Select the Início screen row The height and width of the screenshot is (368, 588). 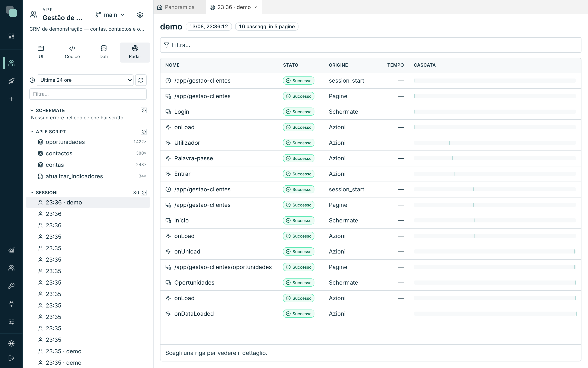(371, 221)
